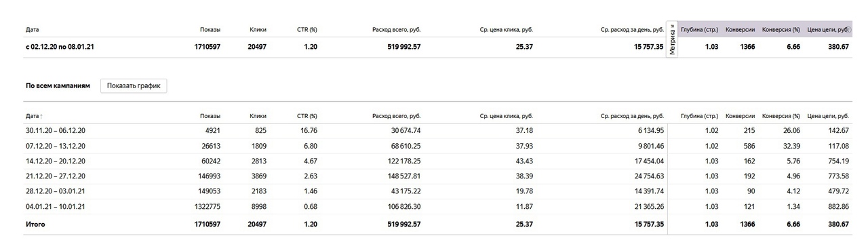Click the Итого totals row
Viewport: 868px width, 251px height.
437,224
